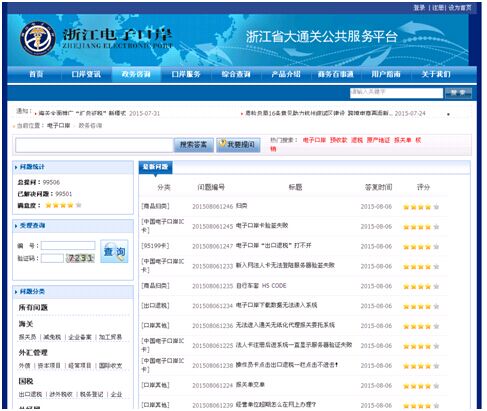
Task: Focus the 验证码 input field
Action: tap(52, 258)
